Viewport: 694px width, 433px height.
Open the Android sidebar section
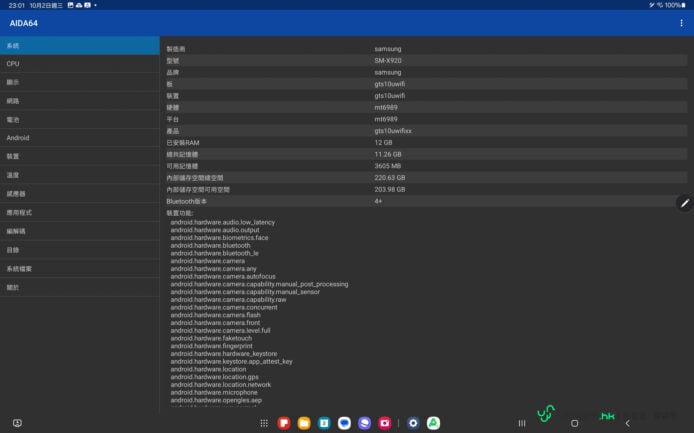[x=80, y=138]
